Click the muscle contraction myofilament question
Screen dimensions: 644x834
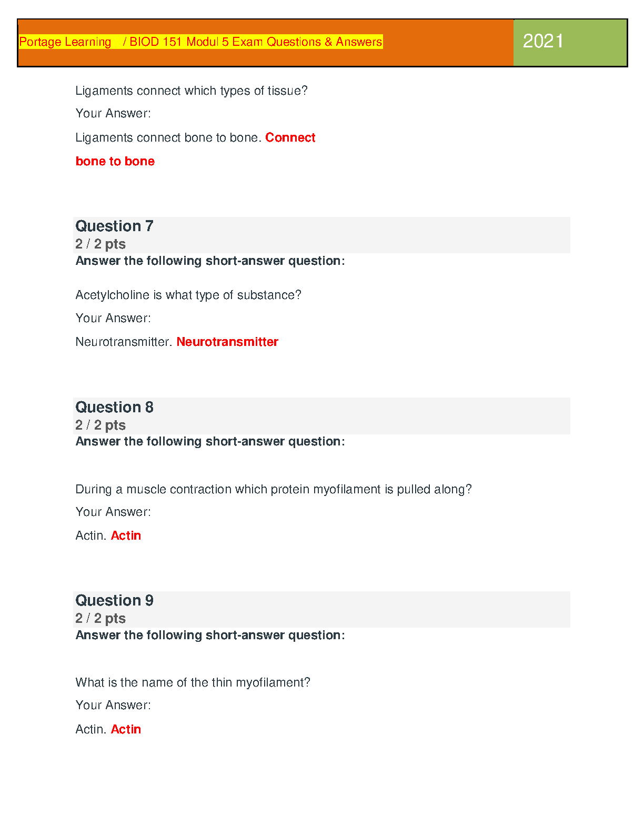tap(273, 489)
